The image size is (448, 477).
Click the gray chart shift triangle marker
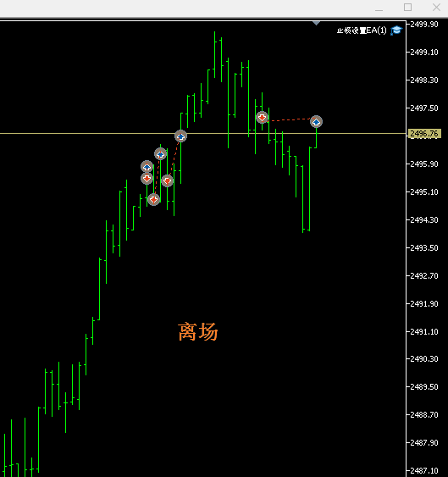(x=316, y=23)
